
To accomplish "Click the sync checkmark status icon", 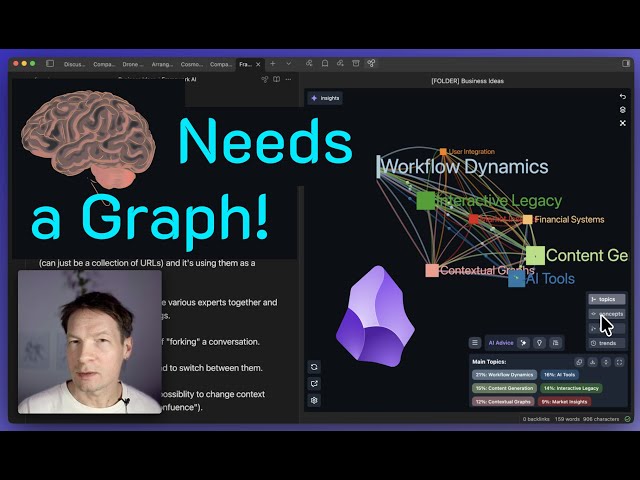I will tap(627, 419).
